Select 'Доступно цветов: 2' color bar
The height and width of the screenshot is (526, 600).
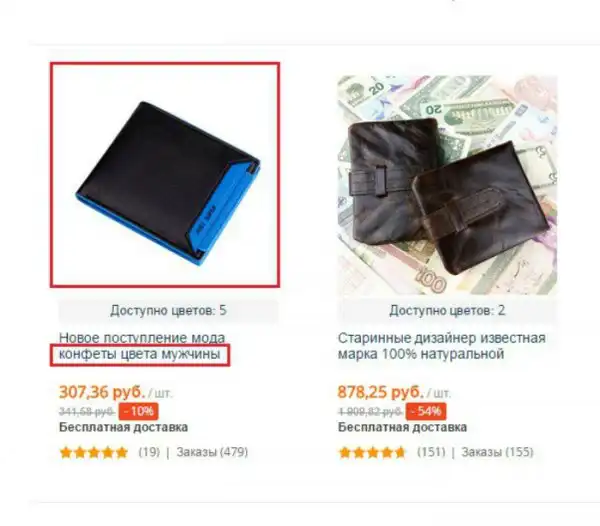pyautogui.click(x=447, y=310)
